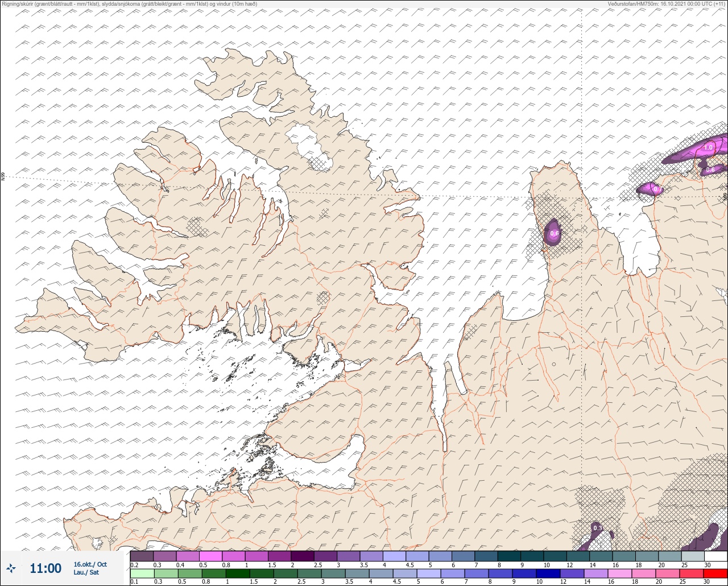Pick the white swatch at the top row's end

(715, 556)
